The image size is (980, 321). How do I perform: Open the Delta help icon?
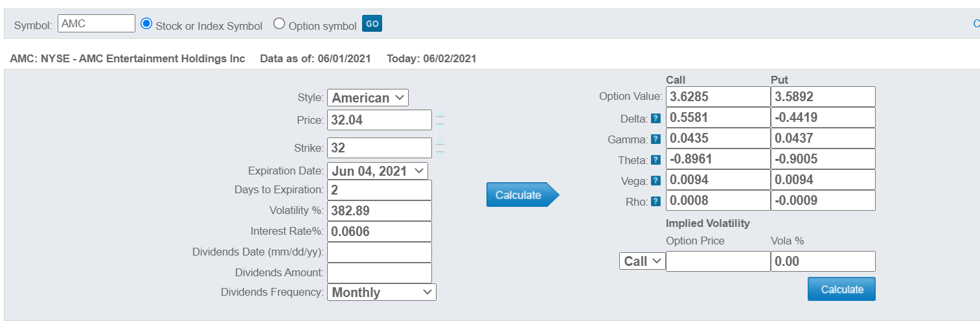pyautogui.click(x=655, y=119)
